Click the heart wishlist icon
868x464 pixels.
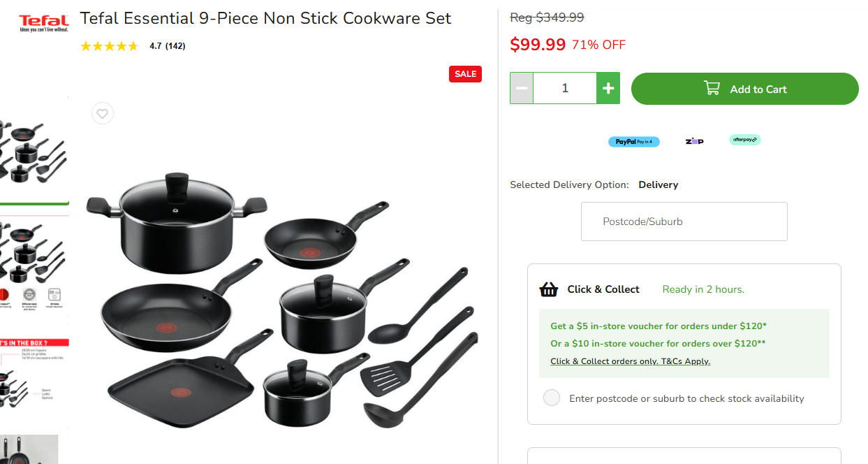(103, 113)
